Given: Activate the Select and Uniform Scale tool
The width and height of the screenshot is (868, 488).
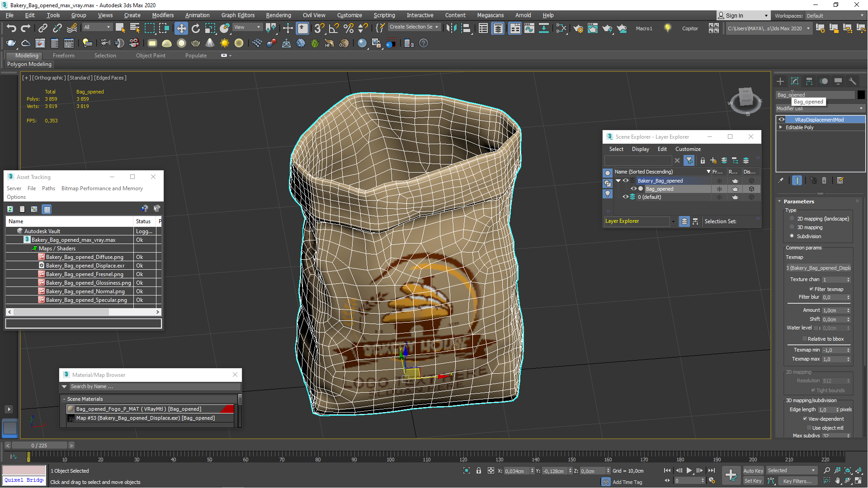Looking at the screenshot, I should pos(210,28).
